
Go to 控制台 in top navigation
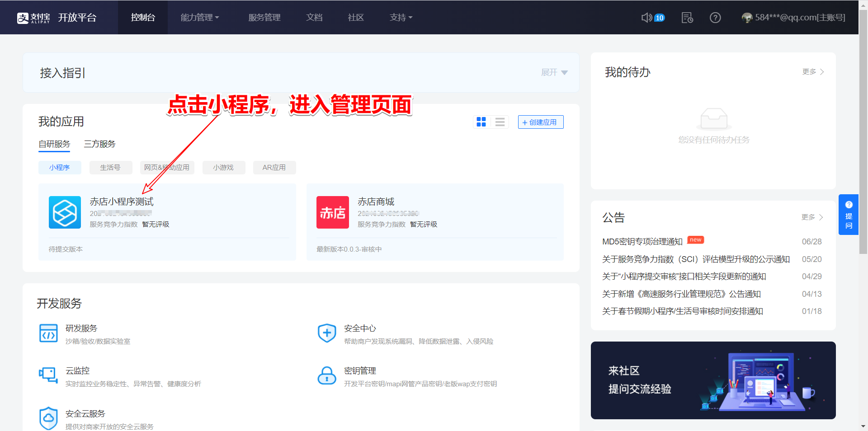click(143, 18)
